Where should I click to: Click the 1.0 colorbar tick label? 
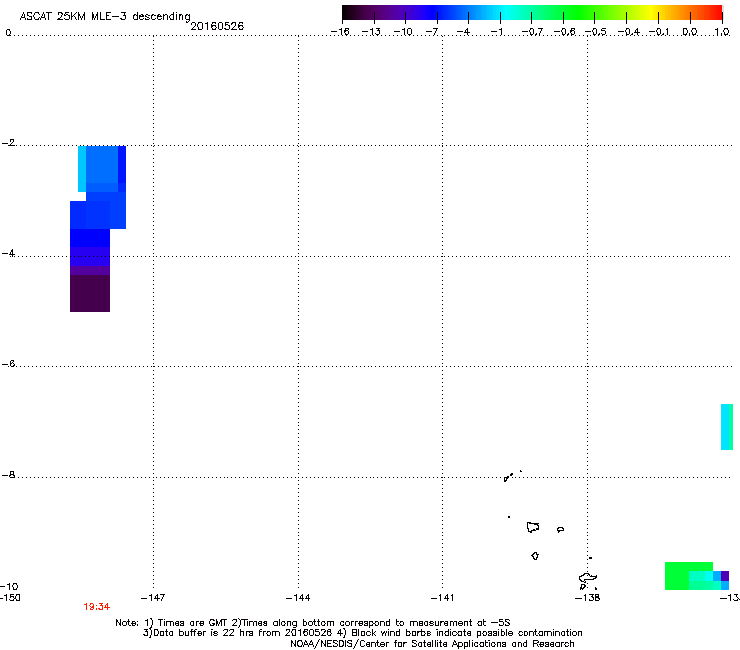click(722, 32)
